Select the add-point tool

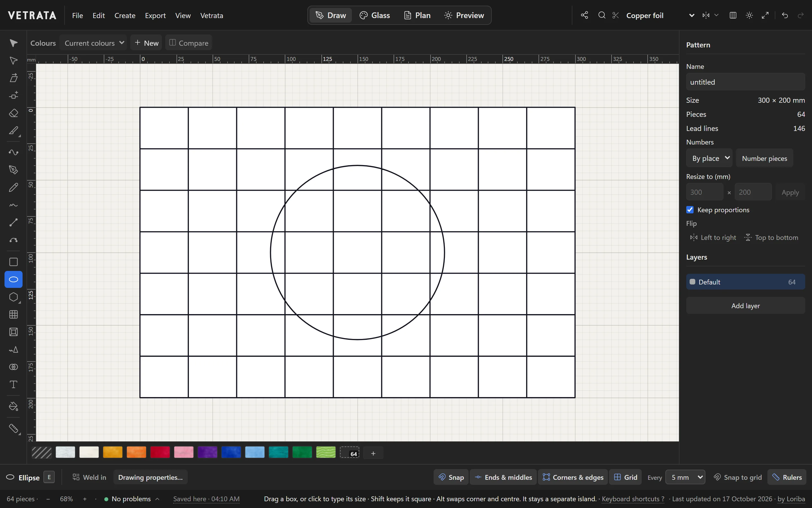[x=14, y=95]
